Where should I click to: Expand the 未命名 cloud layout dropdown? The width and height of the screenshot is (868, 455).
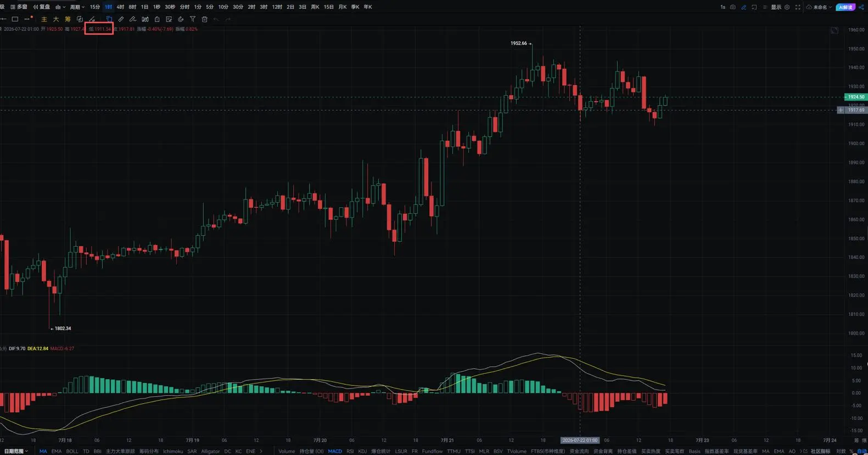point(819,7)
